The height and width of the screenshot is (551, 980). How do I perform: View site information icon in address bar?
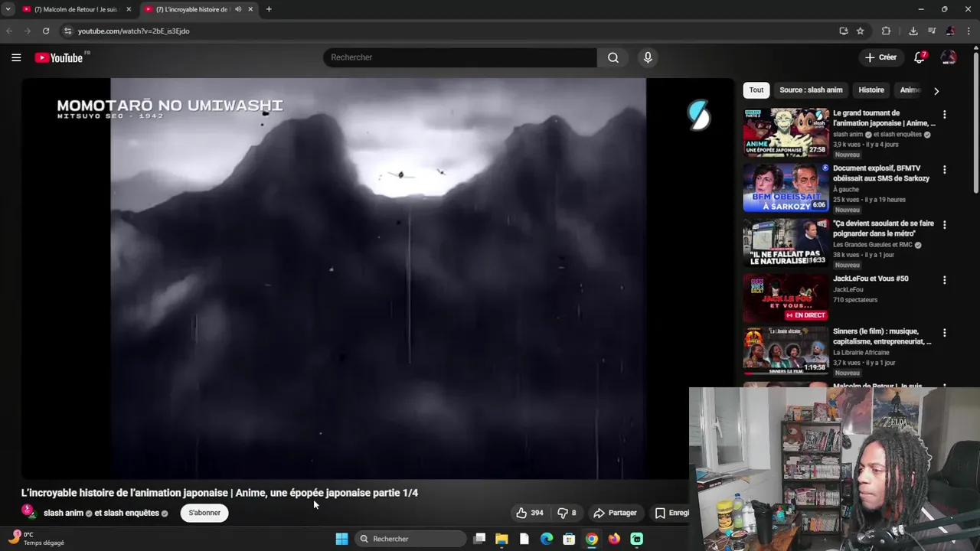point(67,31)
